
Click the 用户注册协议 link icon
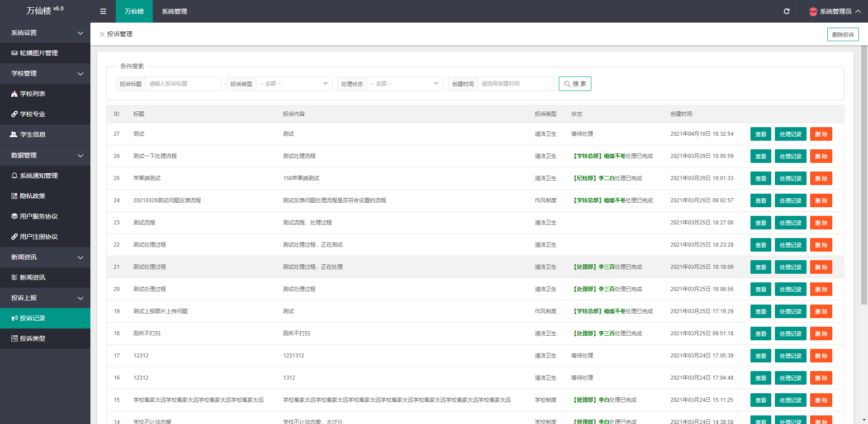tap(14, 237)
